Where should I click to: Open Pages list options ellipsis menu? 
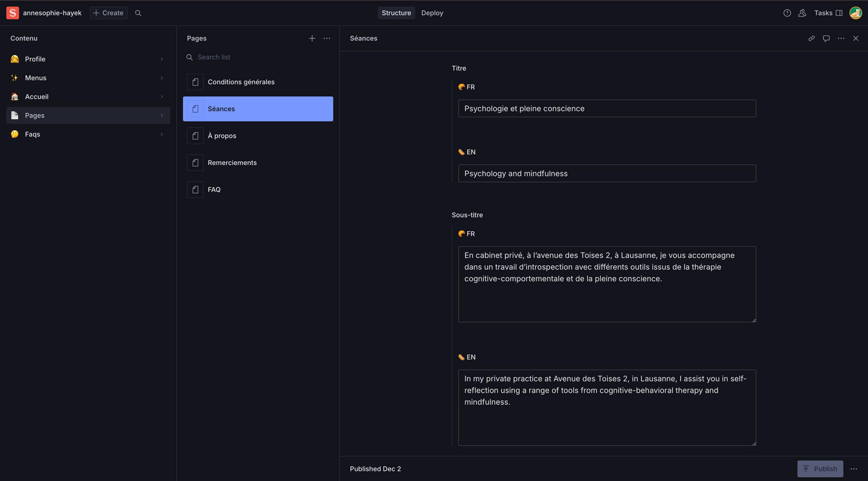point(326,38)
